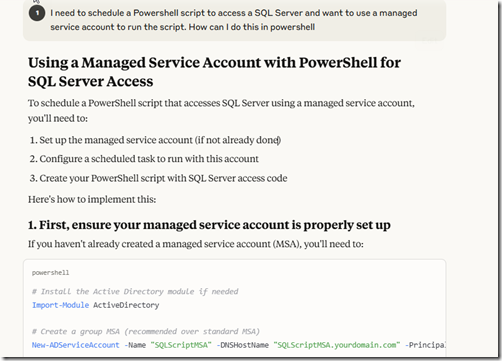Click the 'powershell' language label on code block
This screenshot has height=361, width=502.
(50, 273)
